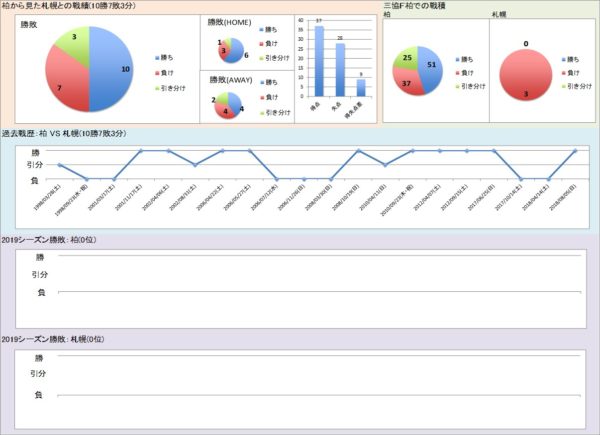The image size is (600, 435).
Task: Click 引き分け legend entry in AWAY chart
Action: click(x=275, y=113)
